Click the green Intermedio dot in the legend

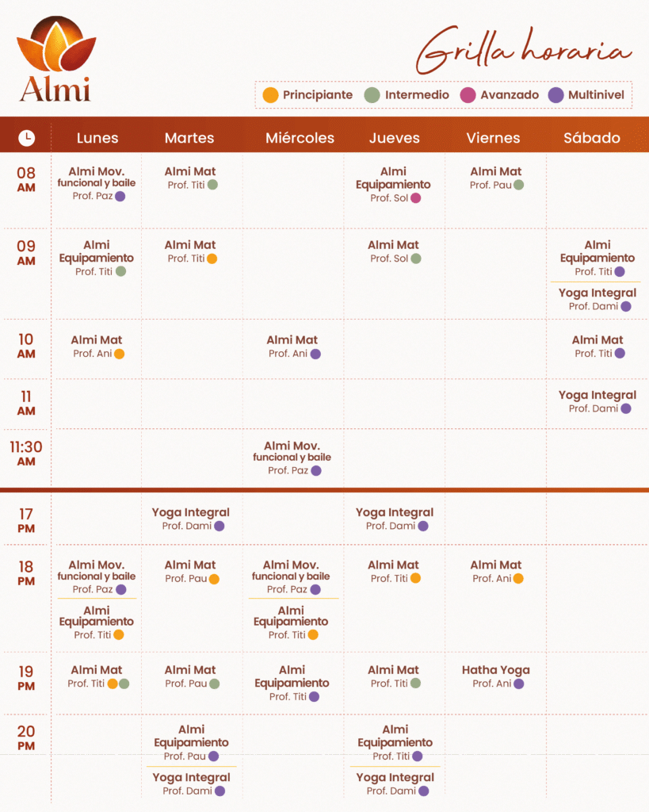coord(372,95)
